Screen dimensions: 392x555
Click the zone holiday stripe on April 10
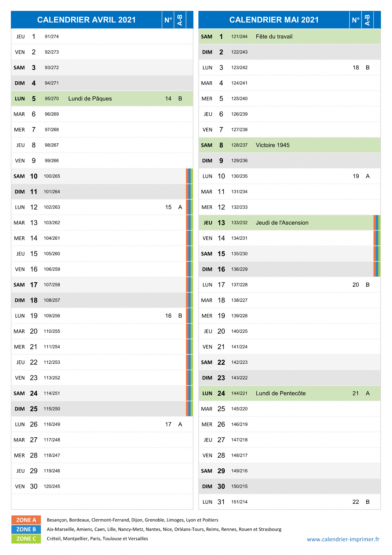(x=190, y=176)
